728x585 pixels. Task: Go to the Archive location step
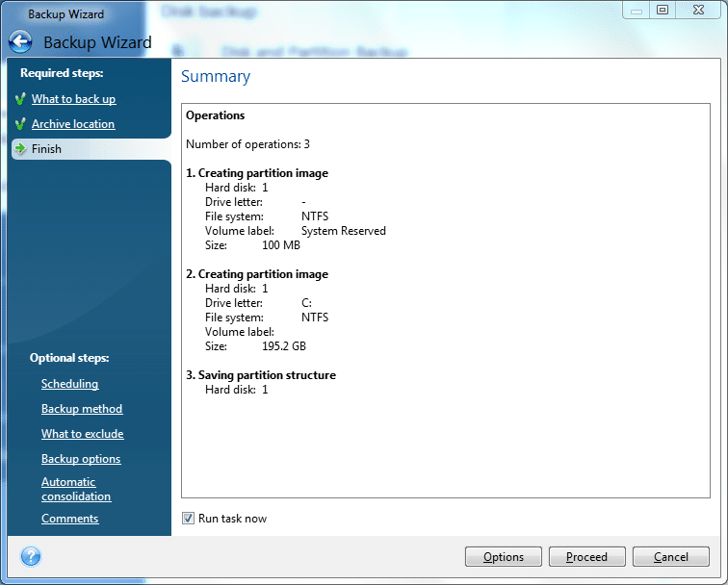click(x=73, y=124)
